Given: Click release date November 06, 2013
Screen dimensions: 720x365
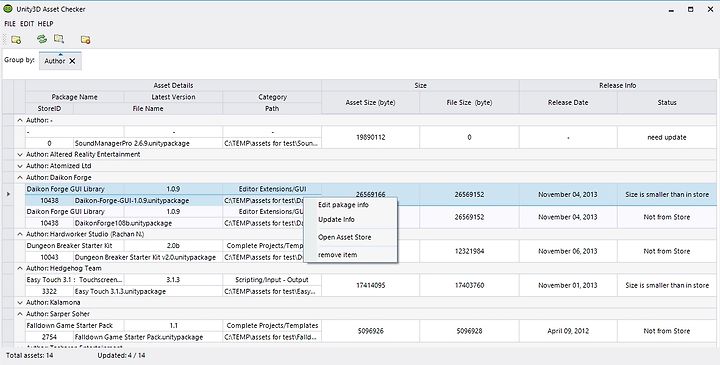Looking at the screenshot, I should [x=568, y=251].
